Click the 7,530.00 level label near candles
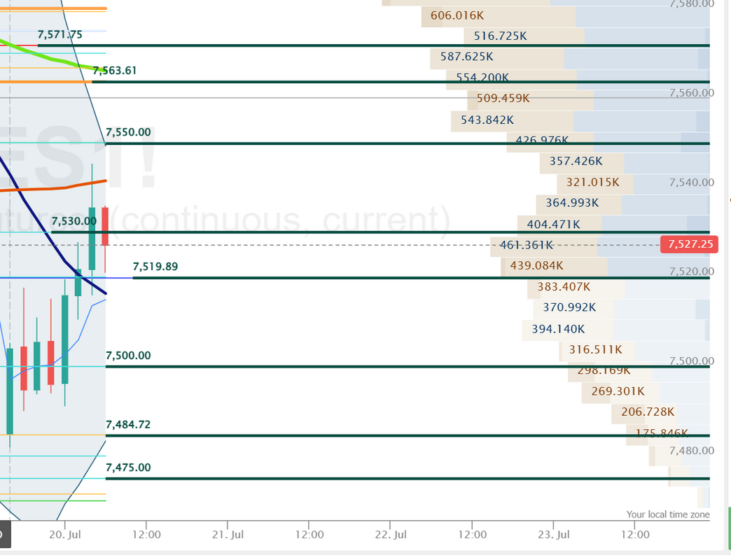The height and width of the screenshot is (560, 731). (x=74, y=220)
